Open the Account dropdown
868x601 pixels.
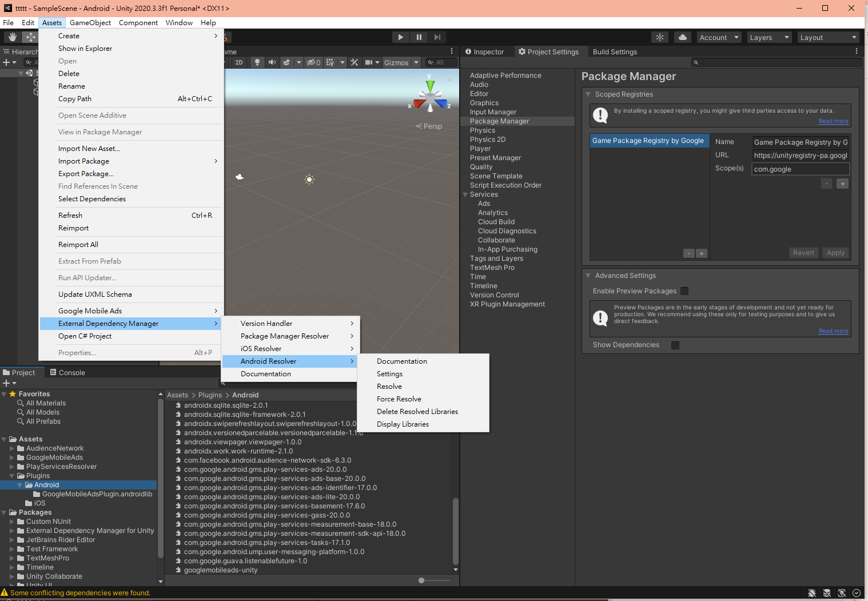click(719, 37)
